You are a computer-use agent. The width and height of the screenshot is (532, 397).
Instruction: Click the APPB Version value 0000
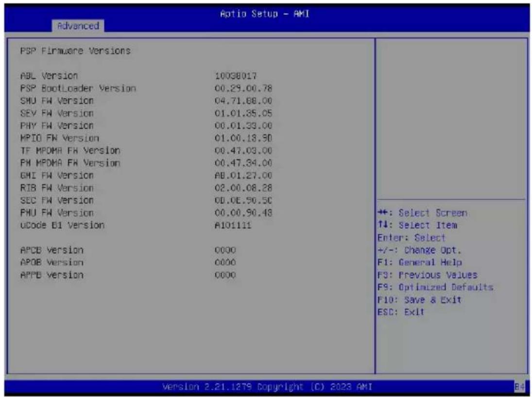click(225, 275)
